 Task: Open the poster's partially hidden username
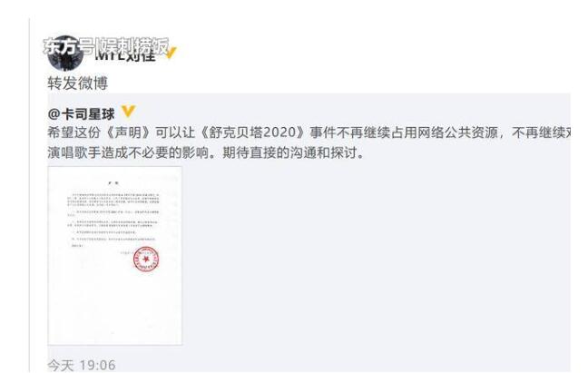[125, 54]
